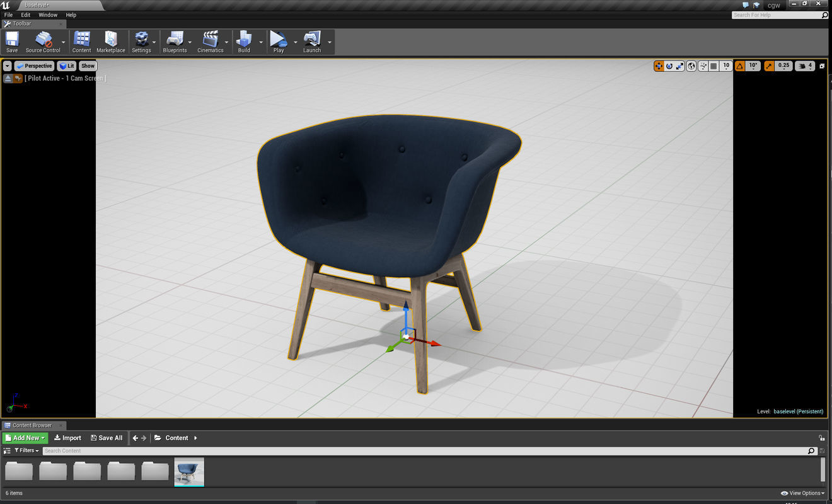This screenshot has width=832, height=504.
Task: Open Source Control toolbar button
Action: [43, 42]
